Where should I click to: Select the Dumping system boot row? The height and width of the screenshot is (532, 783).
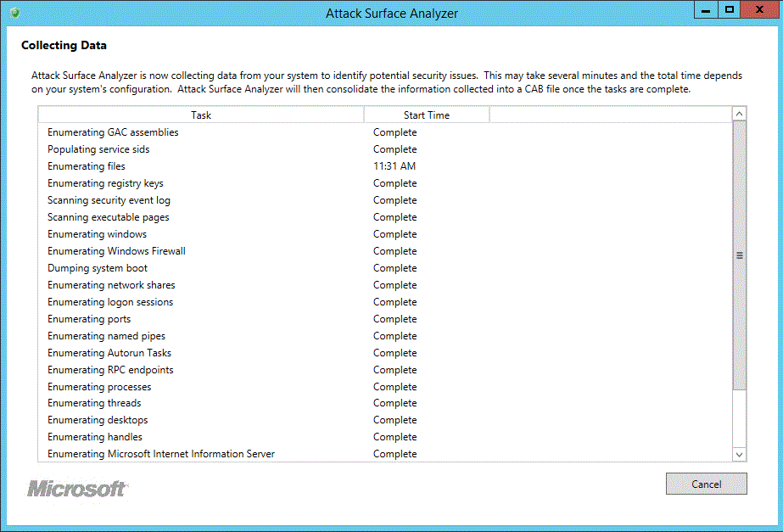(x=98, y=268)
